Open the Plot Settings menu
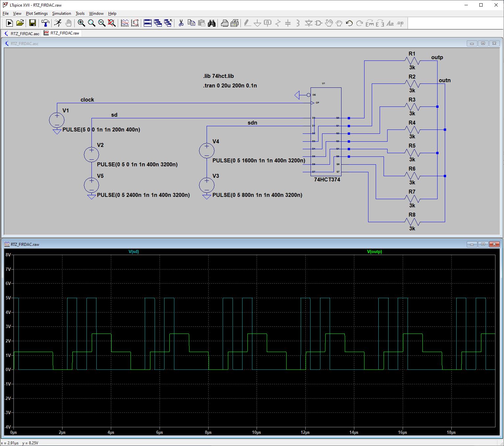 (x=37, y=13)
